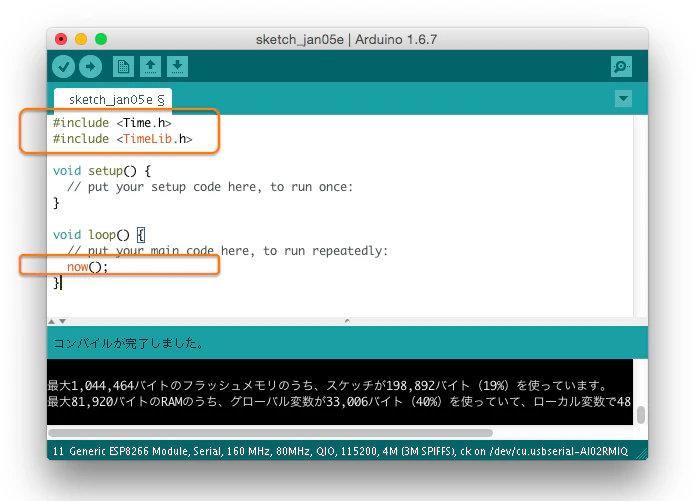Click the RAM usage console line
The image size is (696, 501).
coord(339,402)
